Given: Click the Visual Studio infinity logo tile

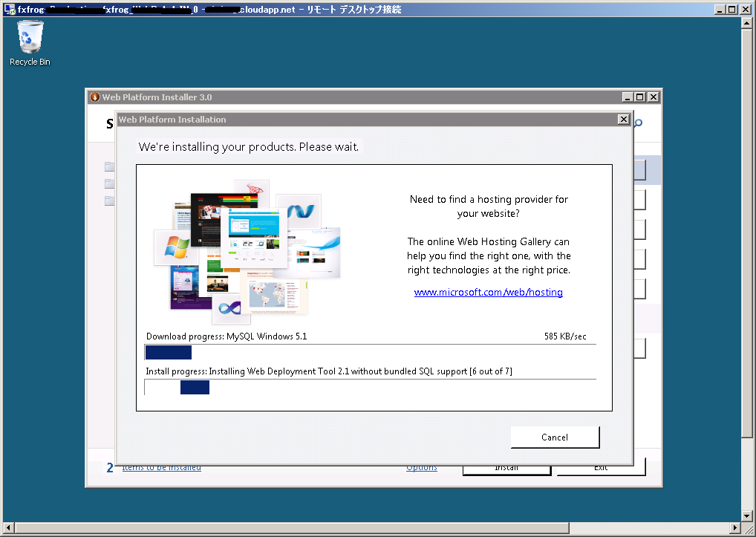Looking at the screenshot, I should tap(230, 309).
